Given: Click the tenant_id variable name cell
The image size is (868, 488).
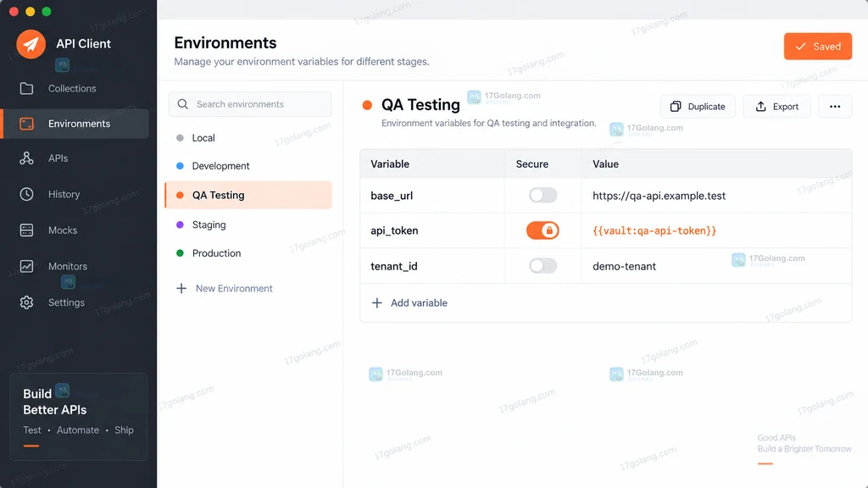Looking at the screenshot, I should click(x=432, y=266).
